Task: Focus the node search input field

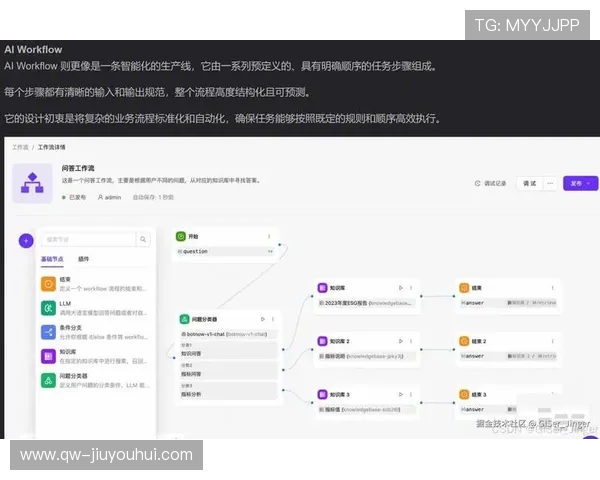Action: [x=88, y=239]
